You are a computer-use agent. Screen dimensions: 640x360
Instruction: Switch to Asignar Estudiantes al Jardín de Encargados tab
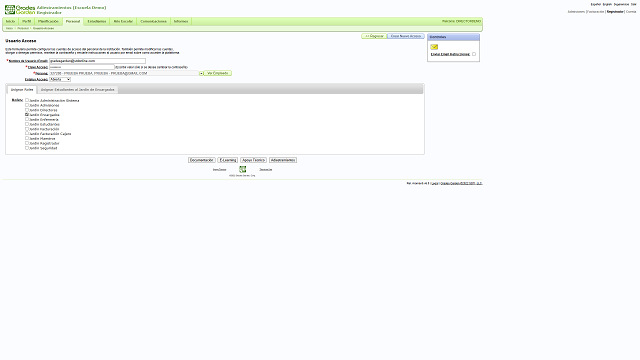click(x=78, y=89)
